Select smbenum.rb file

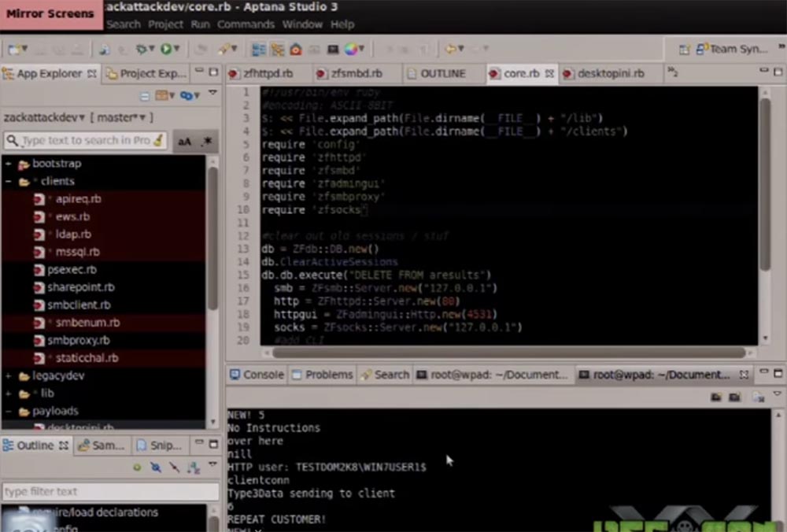[87, 323]
